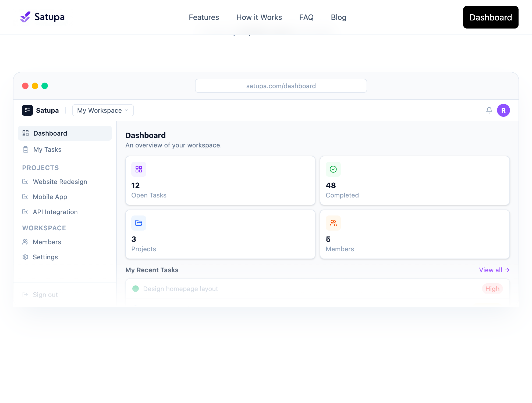Select the Dashboard grid icon in sidebar
This screenshot has width=532, height=403.
click(26, 133)
